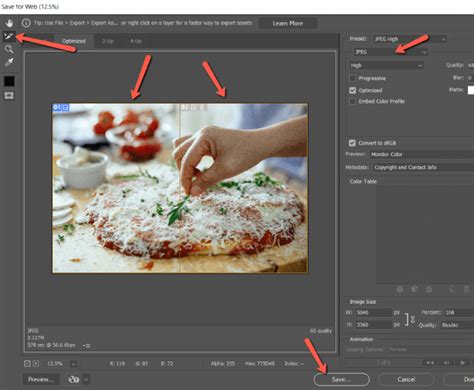Toggle Convert to sRGB checkbox
Viewport: 474px width, 390px height.
tap(352, 143)
